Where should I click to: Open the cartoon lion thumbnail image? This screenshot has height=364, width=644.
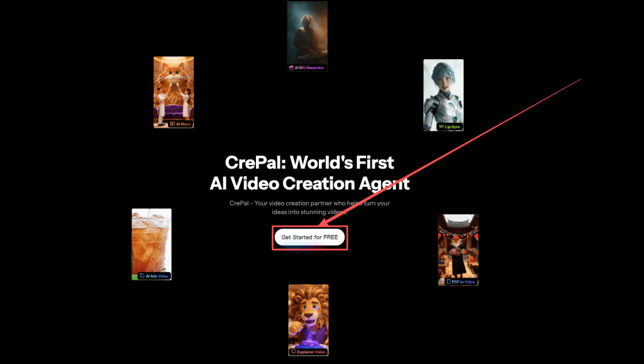point(308,315)
